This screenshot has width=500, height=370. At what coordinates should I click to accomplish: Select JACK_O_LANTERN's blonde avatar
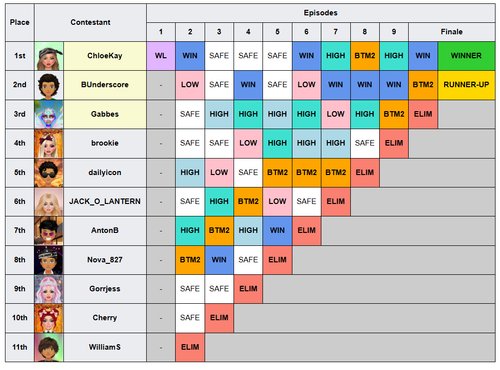(x=49, y=202)
